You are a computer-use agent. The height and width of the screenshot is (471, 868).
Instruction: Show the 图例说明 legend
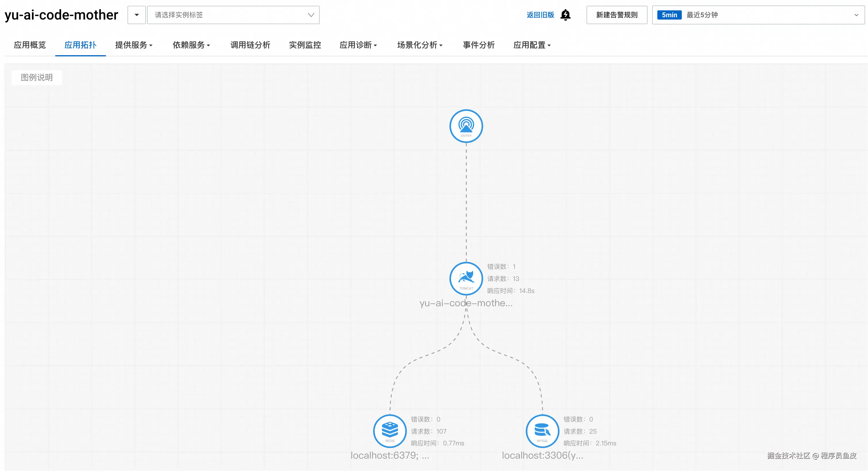click(37, 77)
